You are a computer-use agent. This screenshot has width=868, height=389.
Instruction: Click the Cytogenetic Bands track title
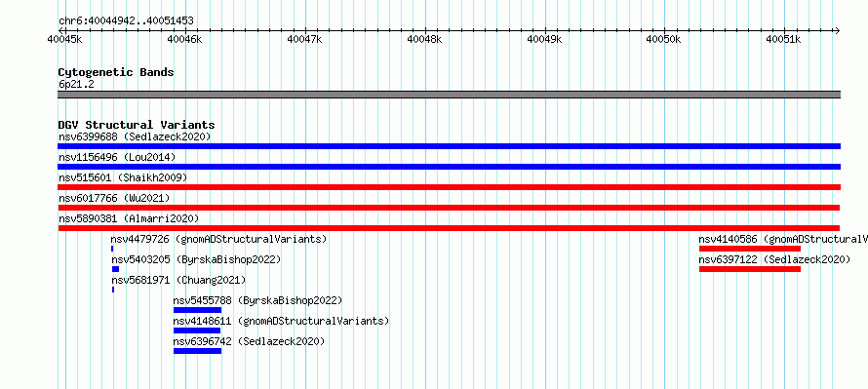tap(116, 72)
